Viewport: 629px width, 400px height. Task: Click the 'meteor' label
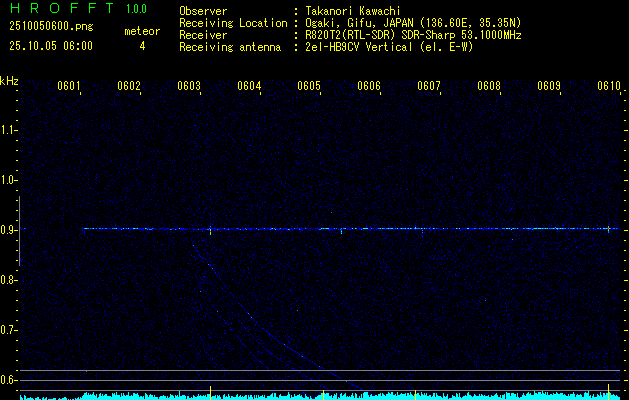point(142,31)
